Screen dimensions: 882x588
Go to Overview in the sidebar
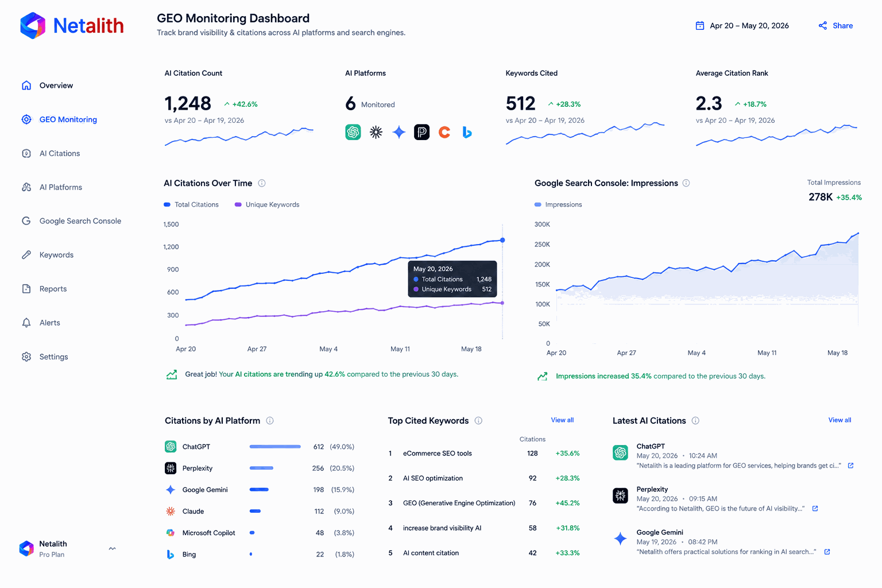(56, 86)
